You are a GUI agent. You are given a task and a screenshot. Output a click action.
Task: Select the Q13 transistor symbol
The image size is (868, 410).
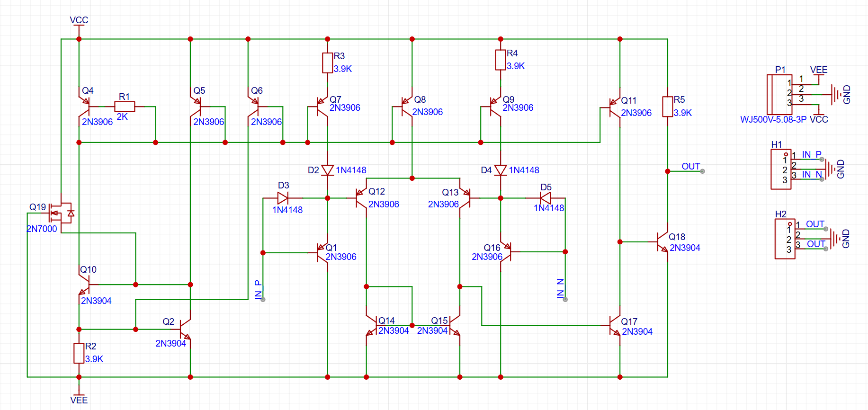(x=465, y=198)
